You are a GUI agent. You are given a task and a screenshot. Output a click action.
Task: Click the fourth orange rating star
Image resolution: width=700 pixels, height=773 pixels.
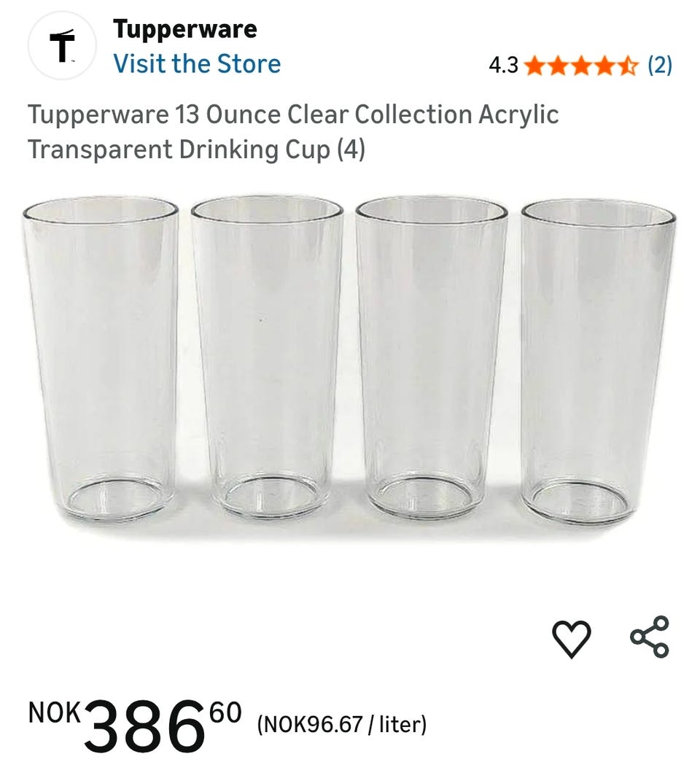point(604,66)
